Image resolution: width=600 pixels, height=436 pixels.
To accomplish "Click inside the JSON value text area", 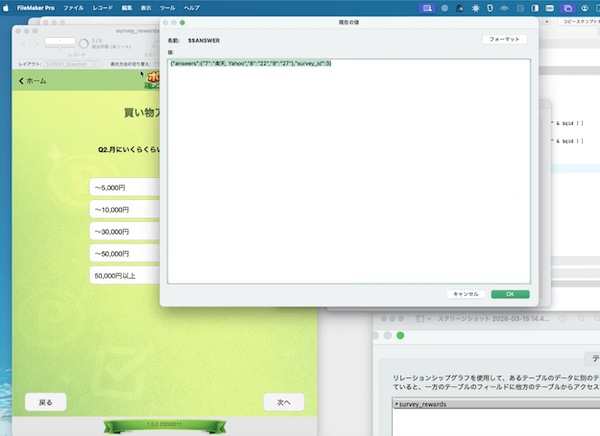I will pos(350,170).
